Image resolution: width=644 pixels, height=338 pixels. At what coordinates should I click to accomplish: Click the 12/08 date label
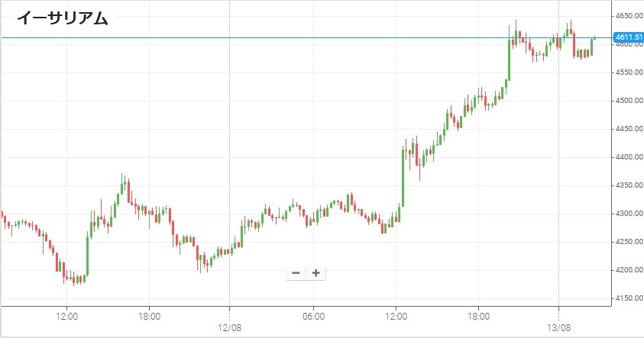point(230,328)
